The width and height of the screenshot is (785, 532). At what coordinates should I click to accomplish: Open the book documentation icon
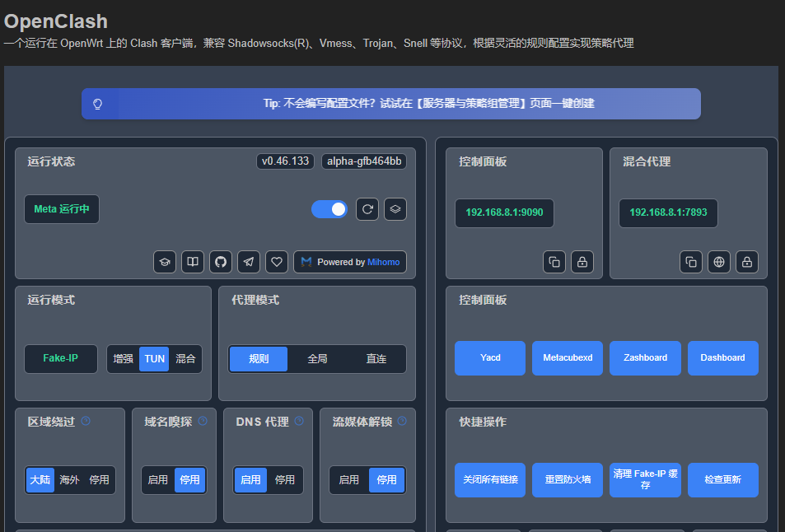coord(193,262)
